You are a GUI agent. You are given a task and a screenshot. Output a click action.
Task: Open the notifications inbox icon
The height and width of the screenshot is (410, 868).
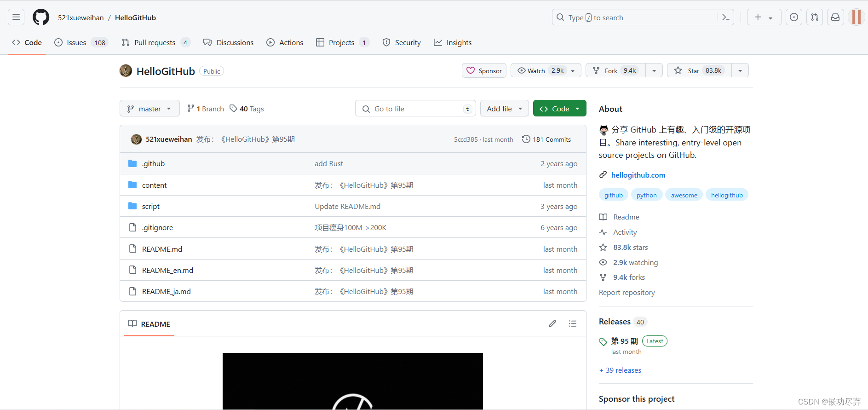pyautogui.click(x=835, y=17)
